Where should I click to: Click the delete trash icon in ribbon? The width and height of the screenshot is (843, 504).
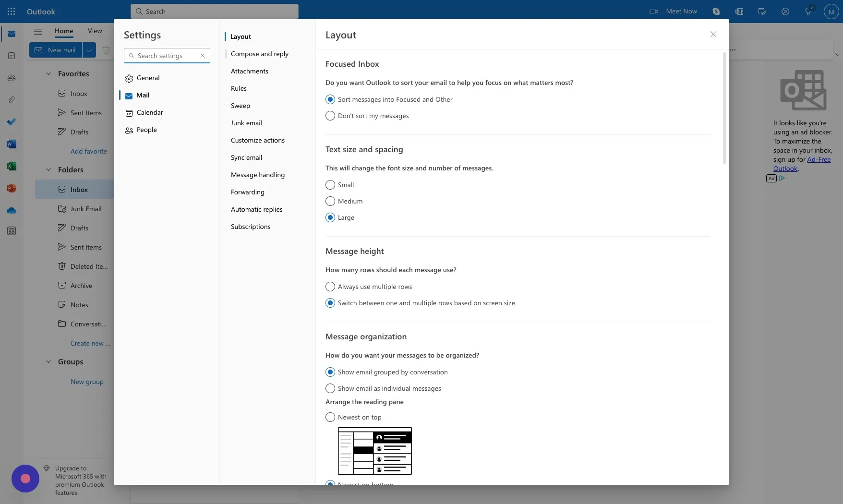107,49
